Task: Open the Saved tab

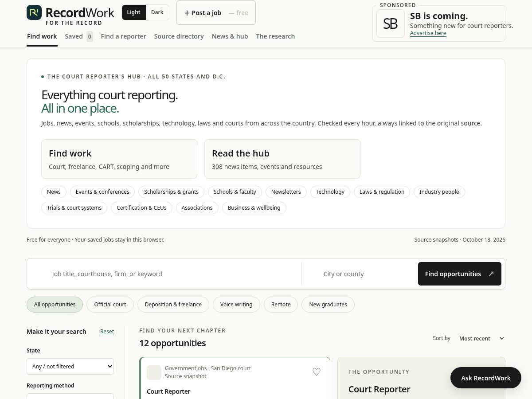Action: (x=78, y=36)
